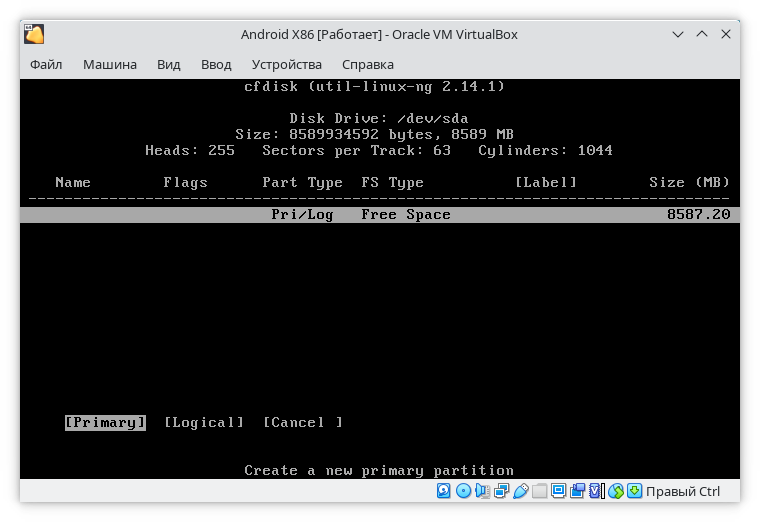Choose the [Logical] partition option
Image resolution: width=760 pixels, height=522 pixels.
tap(204, 423)
